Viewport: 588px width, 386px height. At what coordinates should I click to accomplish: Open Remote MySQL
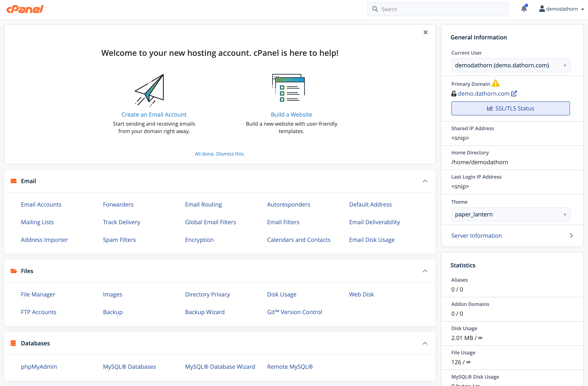click(290, 366)
